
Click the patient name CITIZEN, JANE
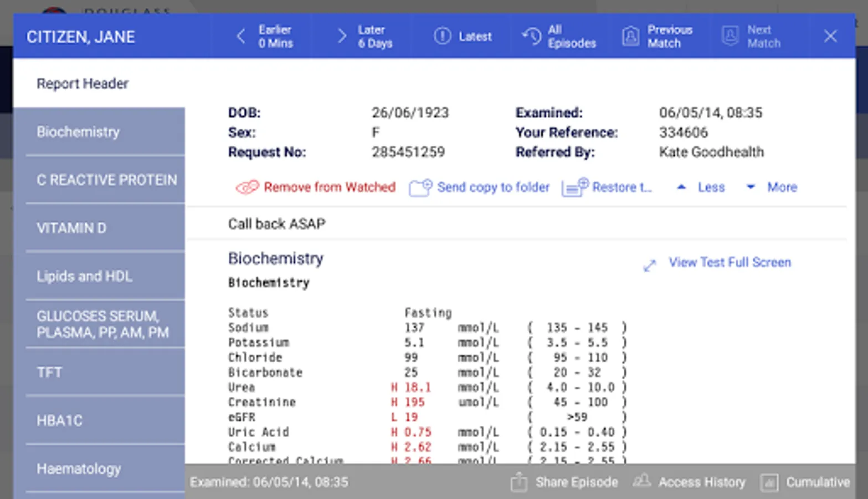click(81, 37)
